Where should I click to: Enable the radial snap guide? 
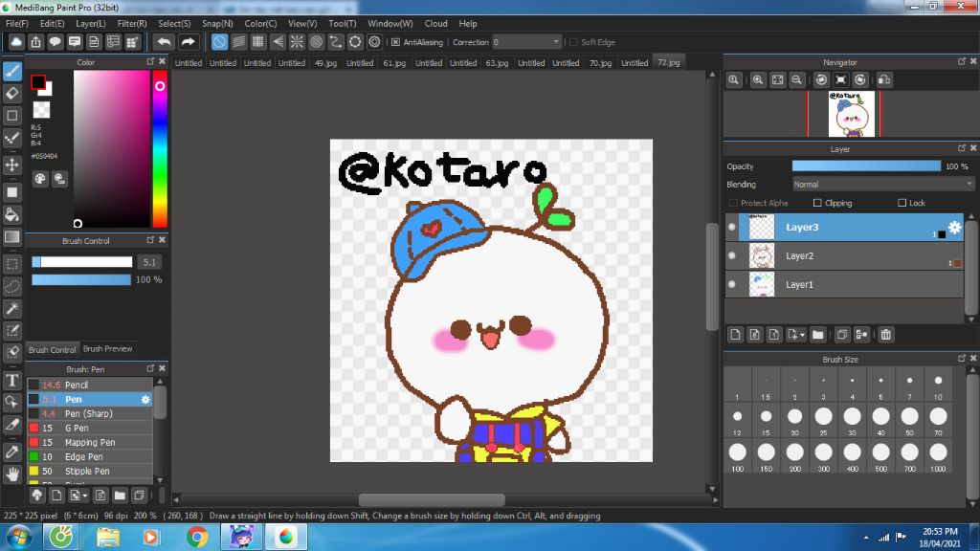pos(297,42)
